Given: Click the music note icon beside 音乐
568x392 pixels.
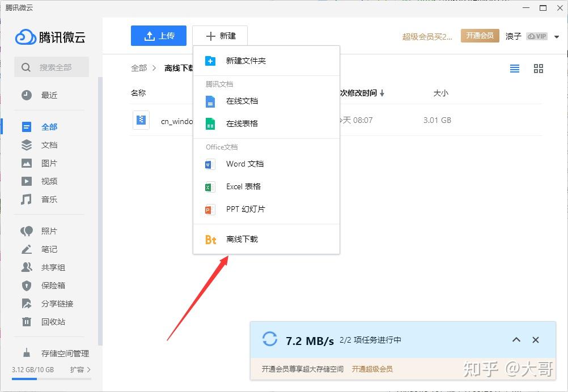Looking at the screenshot, I should [26, 199].
